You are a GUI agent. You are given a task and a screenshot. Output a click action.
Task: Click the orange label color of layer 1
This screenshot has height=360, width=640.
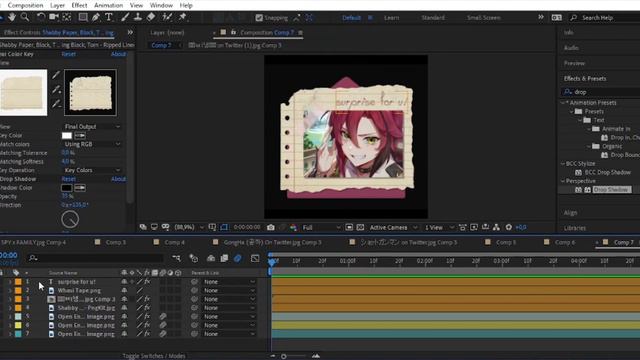[x=18, y=282]
